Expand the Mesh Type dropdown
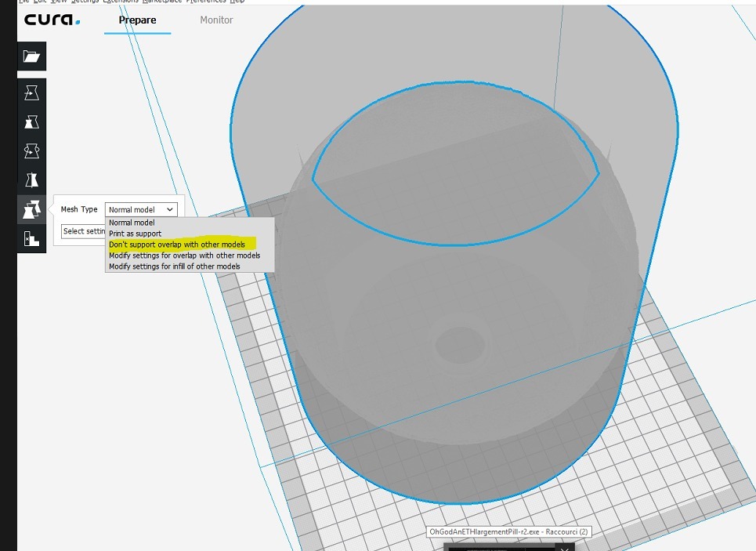756x551 pixels. tap(141, 209)
